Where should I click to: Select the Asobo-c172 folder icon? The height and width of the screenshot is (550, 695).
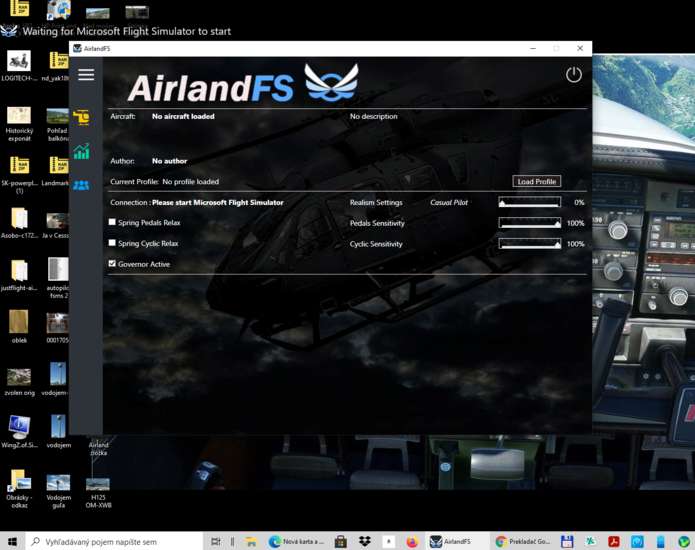point(19,223)
